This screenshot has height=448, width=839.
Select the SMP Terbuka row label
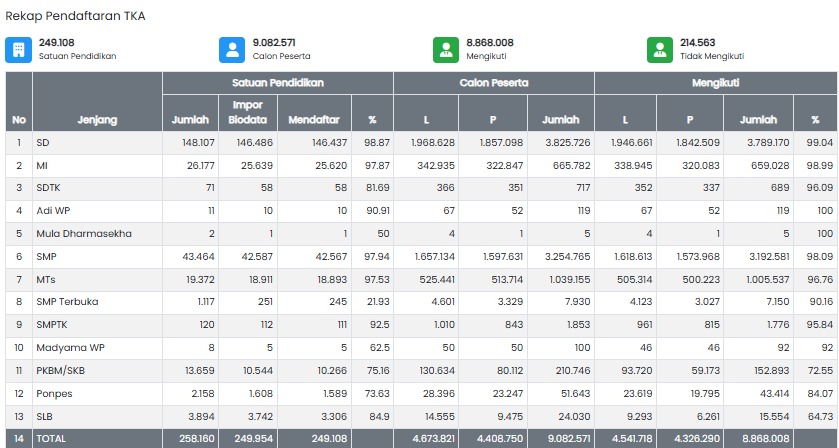(67, 301)
